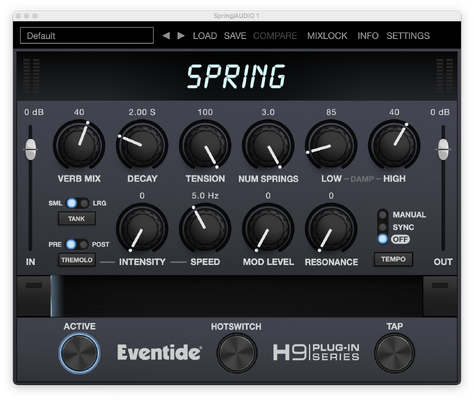
Task: Toggle the PRE/POST tremolo switch
Action: [x=77, y=244]
